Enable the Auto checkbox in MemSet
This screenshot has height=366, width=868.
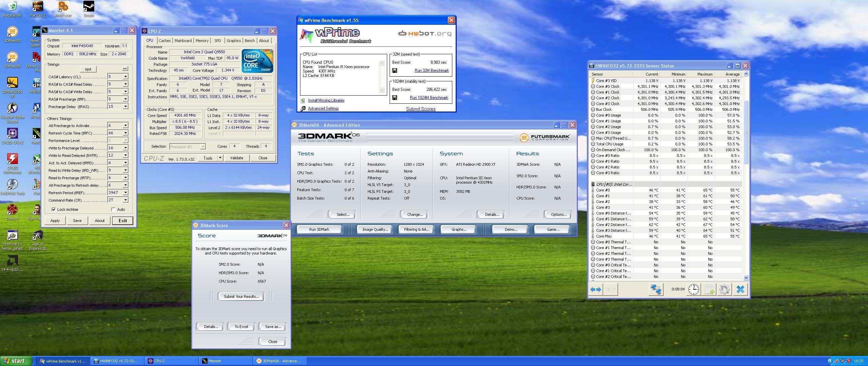click(x=113, y=209)
